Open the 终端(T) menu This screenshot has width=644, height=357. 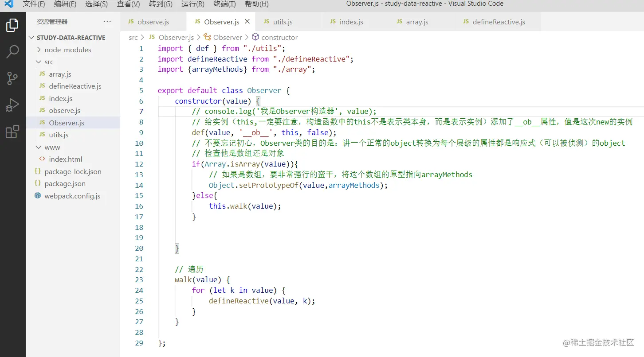224,4
